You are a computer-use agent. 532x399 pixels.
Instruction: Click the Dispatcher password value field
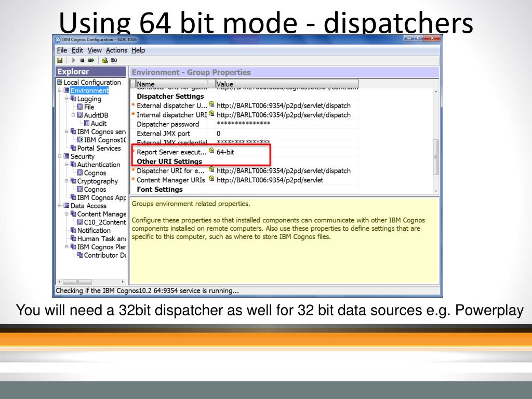coord(287,124)
